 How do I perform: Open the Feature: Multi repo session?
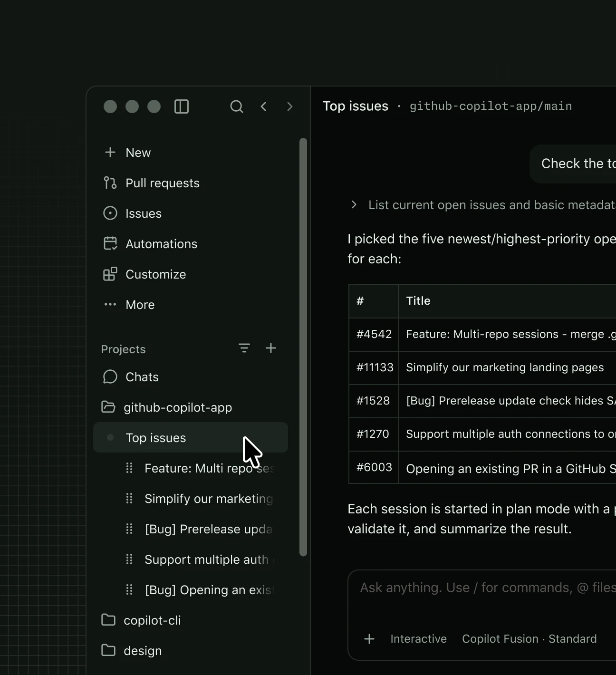pos(209,468)
